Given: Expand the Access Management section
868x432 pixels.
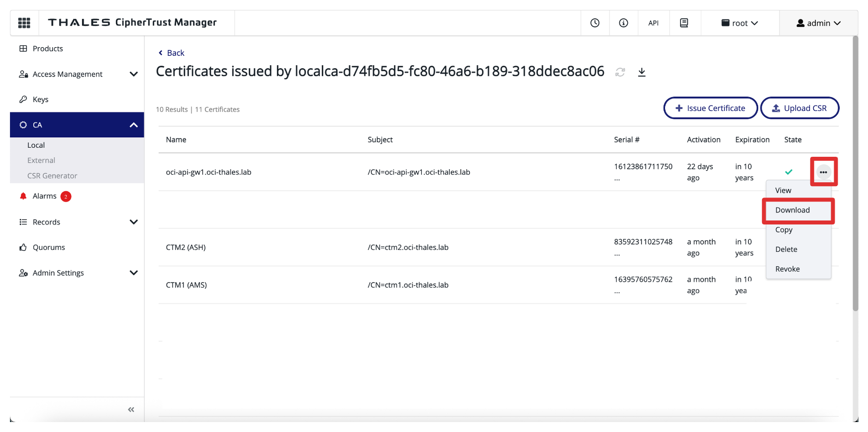Looking at the screenshot, I should (x=133, y=74).
